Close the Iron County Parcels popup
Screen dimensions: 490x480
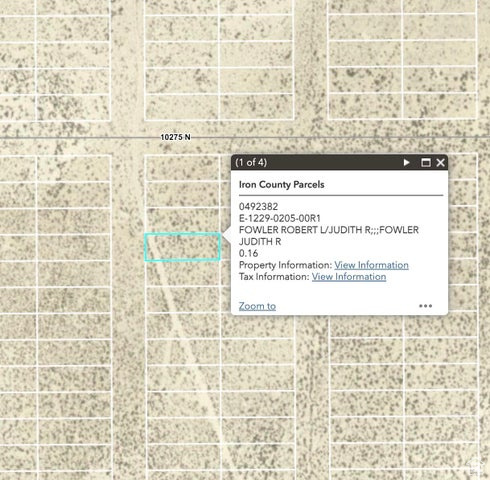[x=440, y=162]
